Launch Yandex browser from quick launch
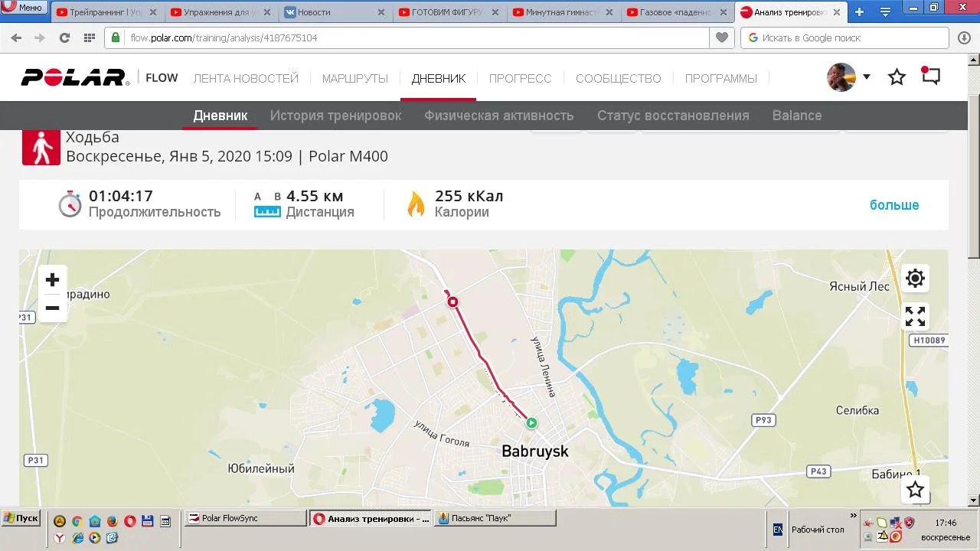This screenshot has height=551, width=980. coord(60,538)
